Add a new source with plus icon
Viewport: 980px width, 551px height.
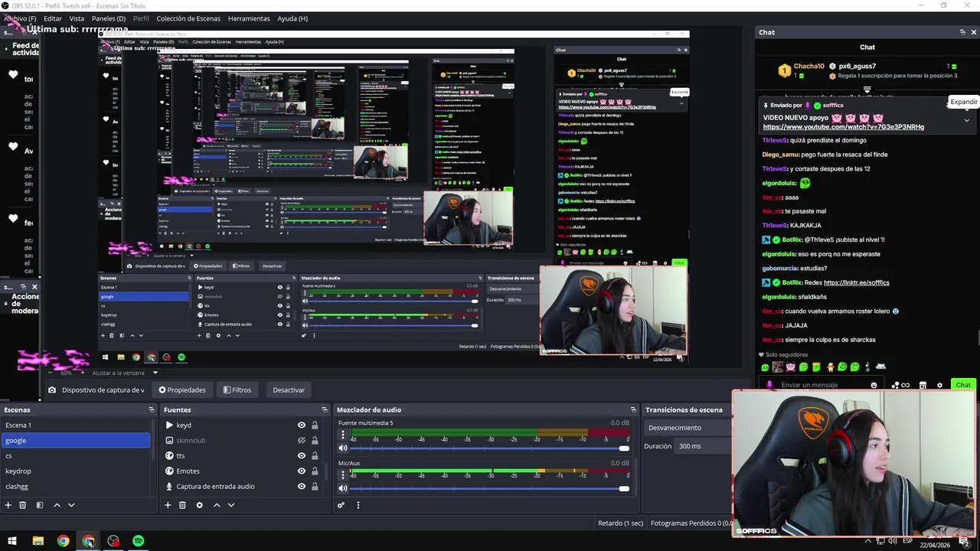(x=168, y=505)
